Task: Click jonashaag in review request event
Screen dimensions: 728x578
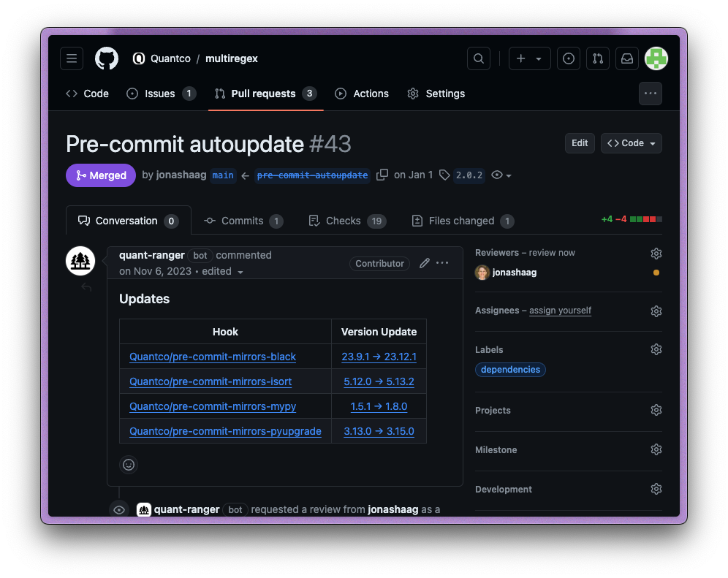Action: 393,509
